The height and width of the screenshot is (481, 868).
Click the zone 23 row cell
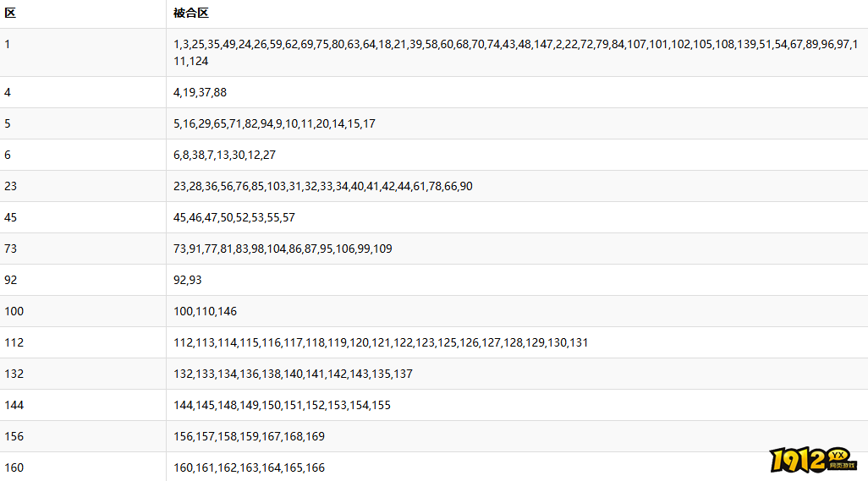tap(83, 186)
